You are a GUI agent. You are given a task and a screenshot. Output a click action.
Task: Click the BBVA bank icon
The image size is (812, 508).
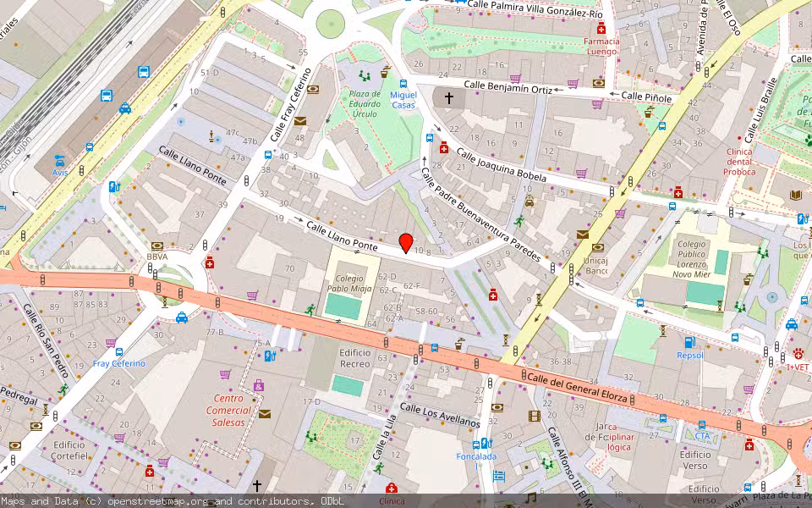tap(157, 246)
